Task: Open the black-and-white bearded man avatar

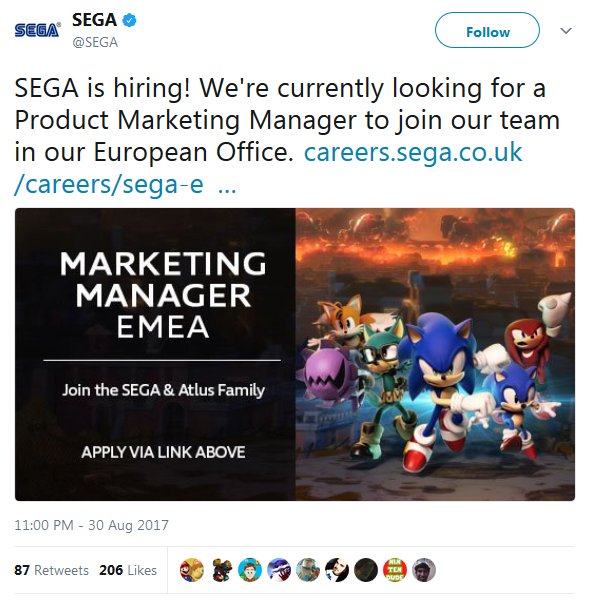Action: [x=337, y=570]
